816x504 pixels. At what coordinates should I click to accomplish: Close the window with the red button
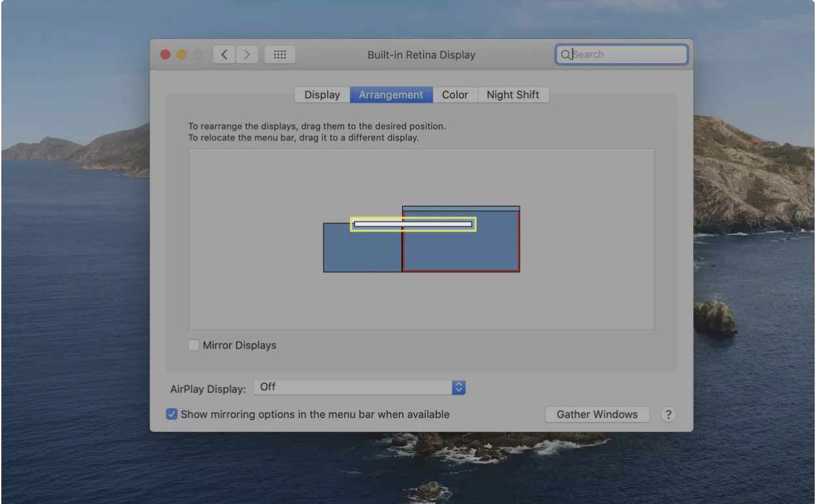click(166, 55)
